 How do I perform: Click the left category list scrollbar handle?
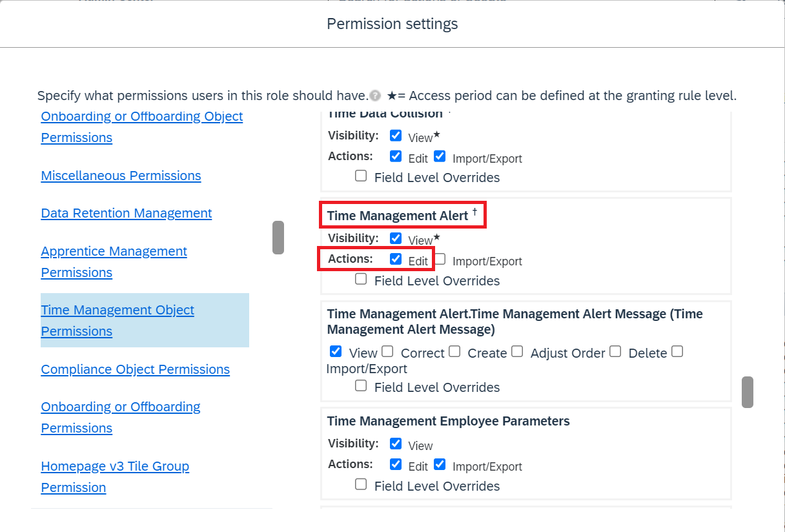pyautogui.click(x=278, y=238)
